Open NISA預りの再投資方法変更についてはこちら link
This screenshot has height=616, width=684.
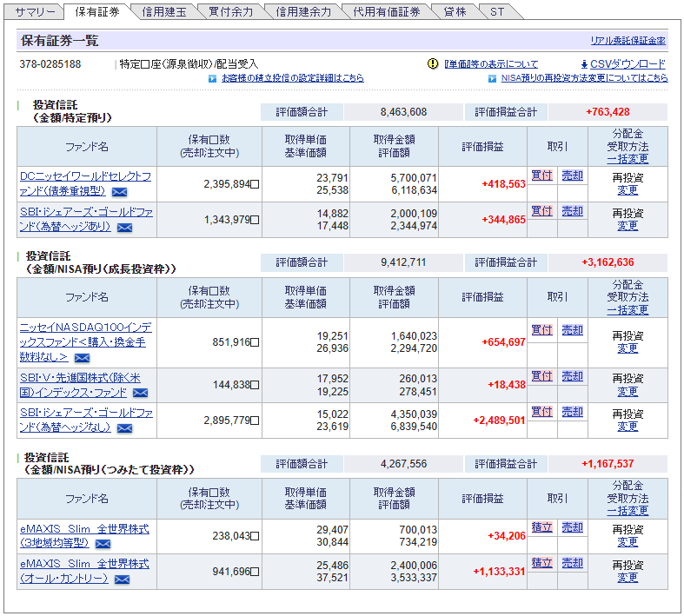584,78
